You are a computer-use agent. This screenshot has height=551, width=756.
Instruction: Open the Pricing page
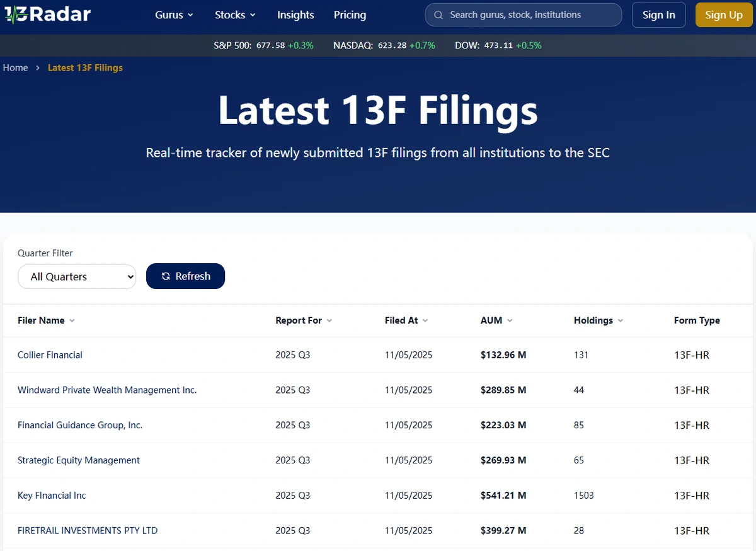pos(350,14)
